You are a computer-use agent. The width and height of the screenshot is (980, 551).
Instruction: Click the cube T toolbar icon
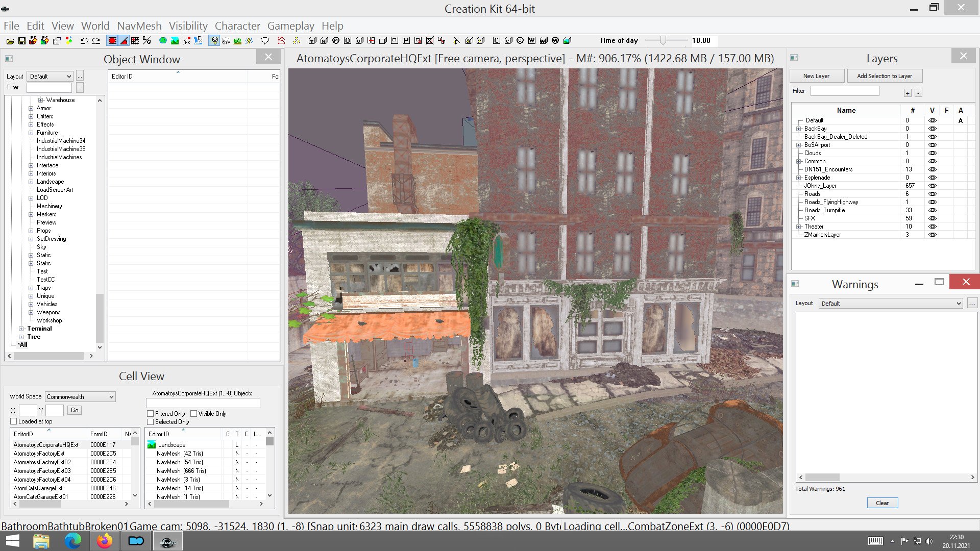point(312,40)
